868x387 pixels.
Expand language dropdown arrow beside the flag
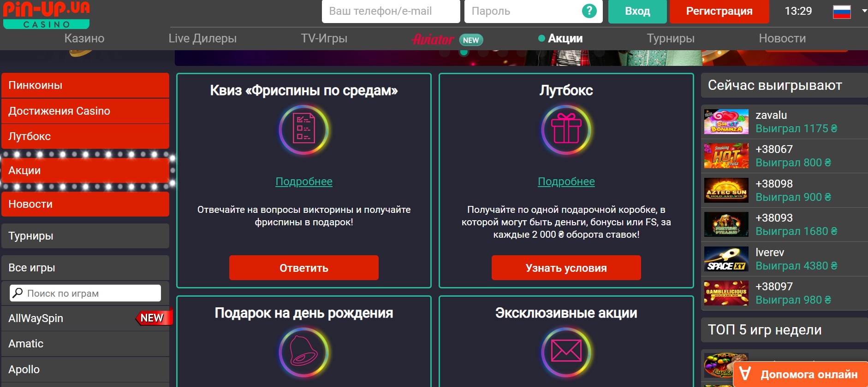click(864, 11)
